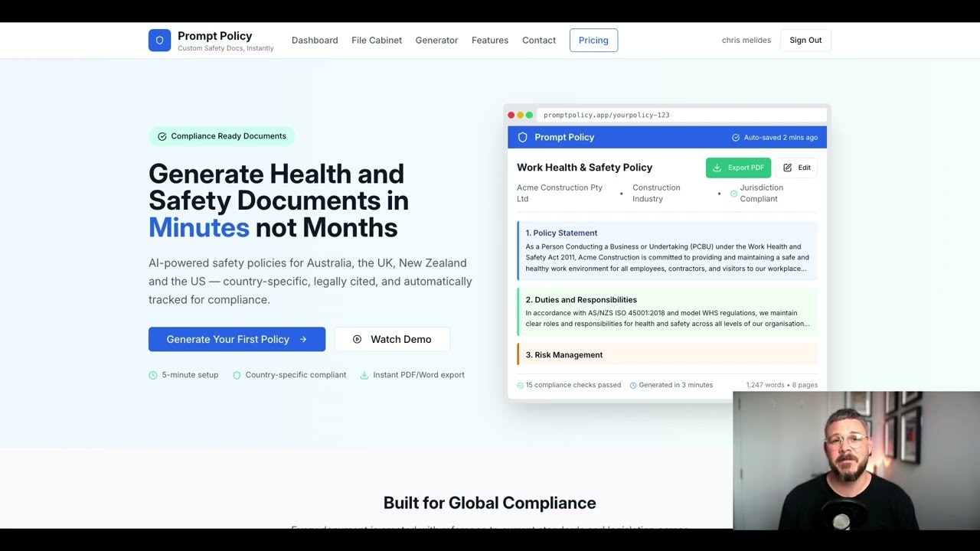980x551 pixels.
Task: Open the Features nav link
Action: (490, 41)
